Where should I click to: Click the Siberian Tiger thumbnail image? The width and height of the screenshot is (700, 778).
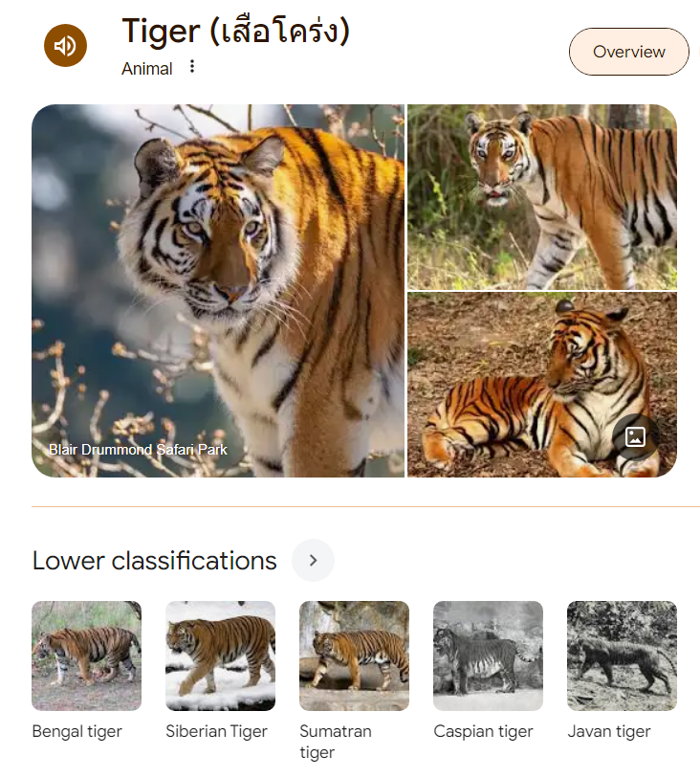[x=221, y=656]
